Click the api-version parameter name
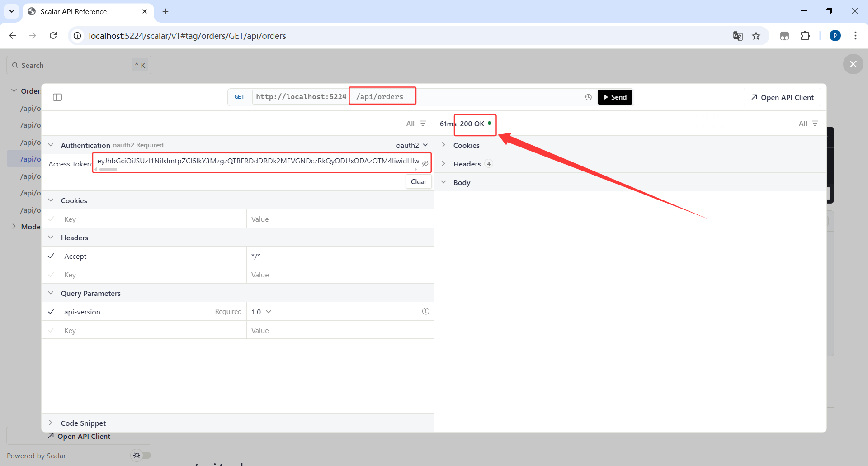Image resolution: width=868 pixels, height=466 pixels. [x=82, y=312]
